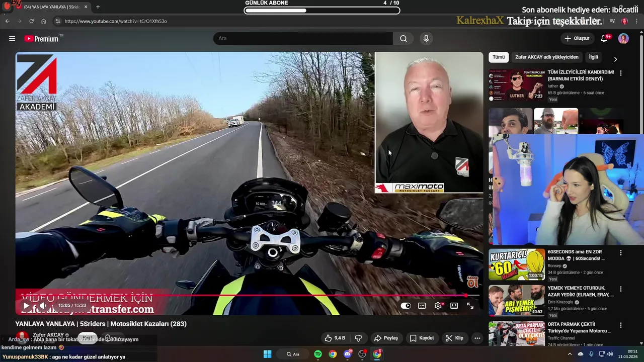Open more actions menu below video
Viewport: 644px width, 362px height.
pyautogui.click(x=477, y=338)
